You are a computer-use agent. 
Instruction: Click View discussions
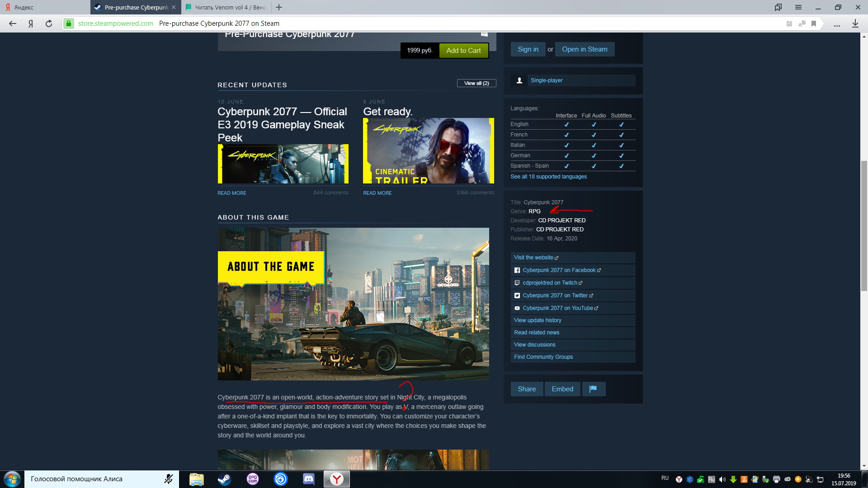point(573,345)
